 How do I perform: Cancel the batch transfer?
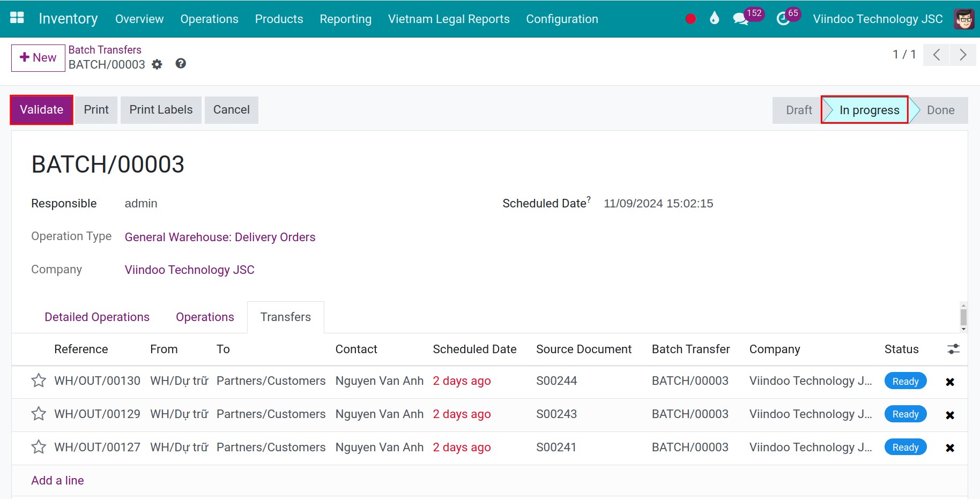[231, 110]
